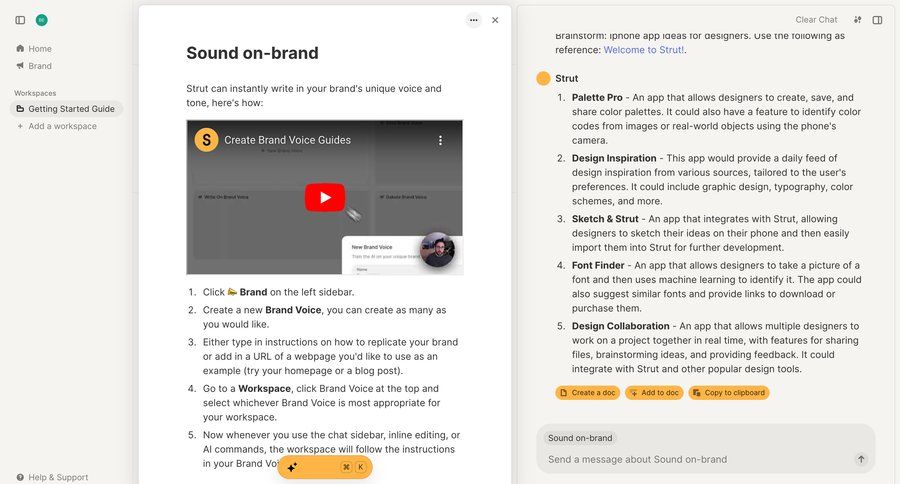Toggle the left sidebar panel icon
This screenshot has width=900, height=484.
(20, 20)
